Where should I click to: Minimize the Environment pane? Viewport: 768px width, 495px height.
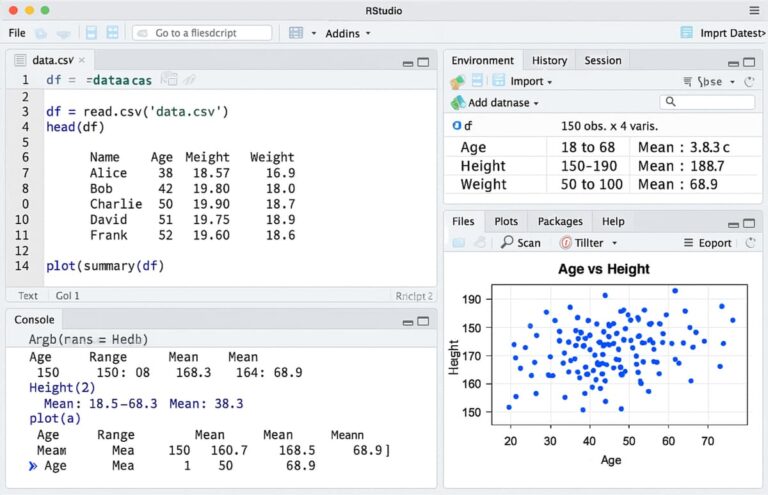click(x=734, y=64)
